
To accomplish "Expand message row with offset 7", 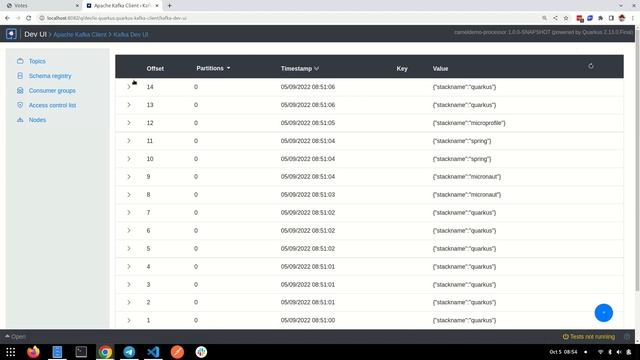I will click(129, 213).
